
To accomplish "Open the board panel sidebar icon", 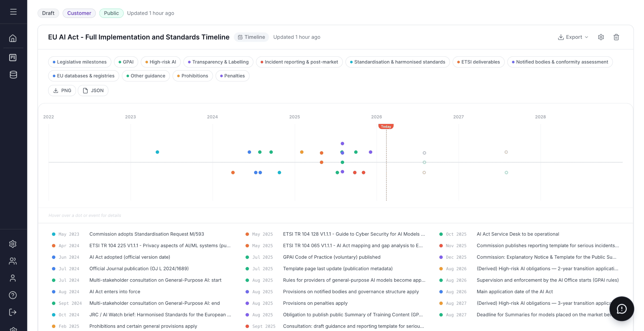I will tap(13, 57).
